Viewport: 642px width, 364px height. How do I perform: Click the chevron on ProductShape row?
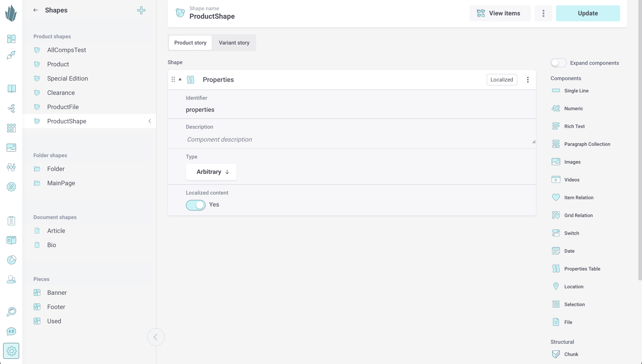[x=150, y=121]
